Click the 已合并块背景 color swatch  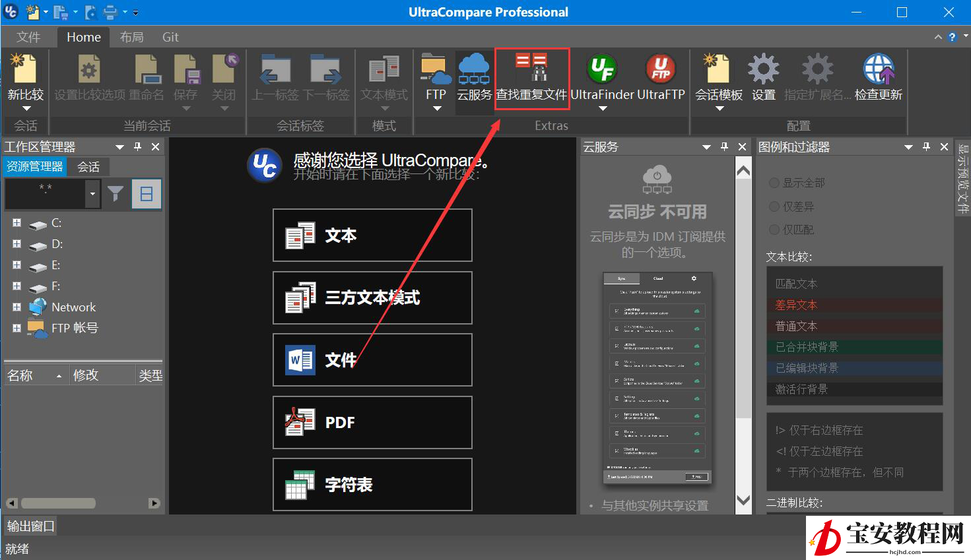tap(854, 347)
